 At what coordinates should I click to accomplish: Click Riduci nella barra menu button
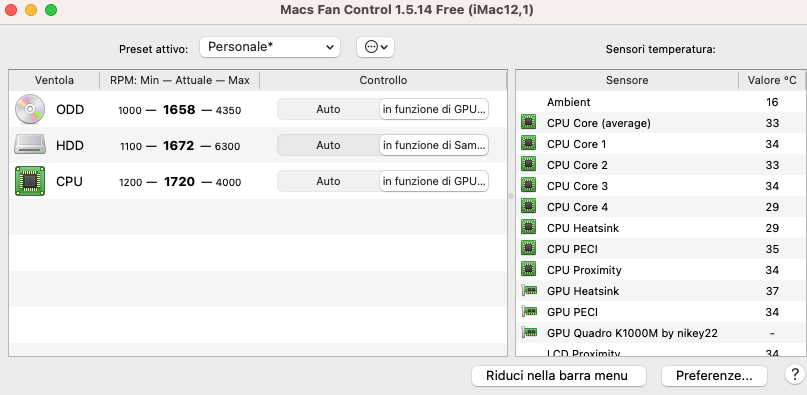[558, 375]
